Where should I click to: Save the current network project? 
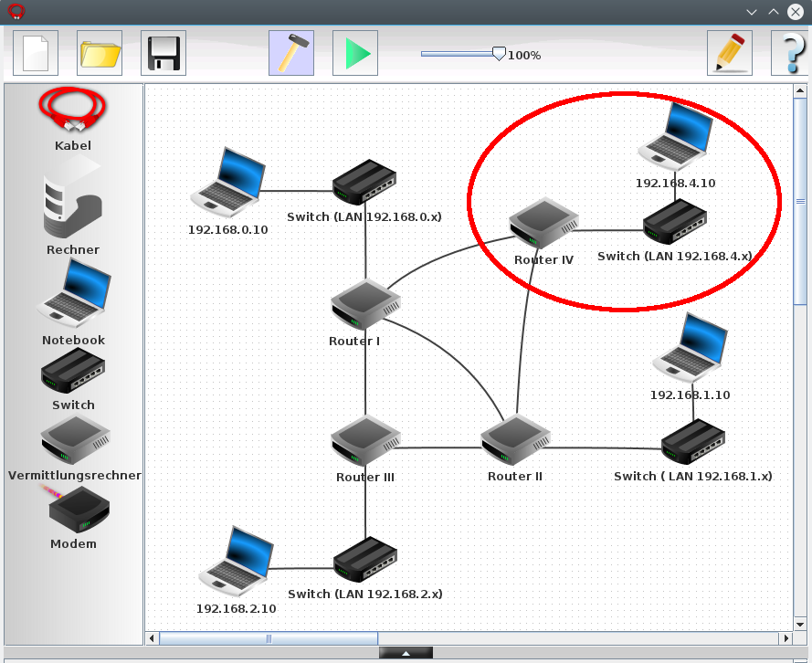[163, 53]
